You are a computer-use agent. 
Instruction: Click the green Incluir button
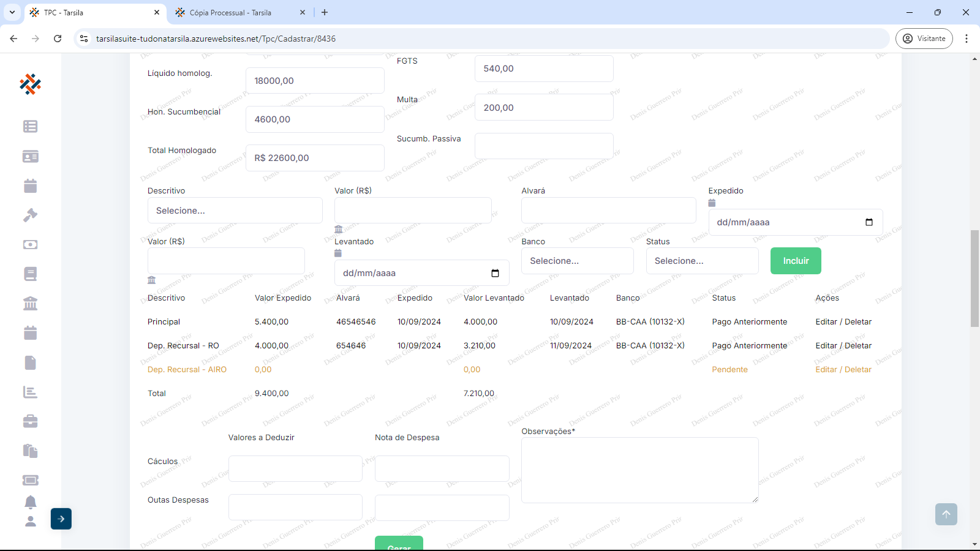[x=796, y=261]
